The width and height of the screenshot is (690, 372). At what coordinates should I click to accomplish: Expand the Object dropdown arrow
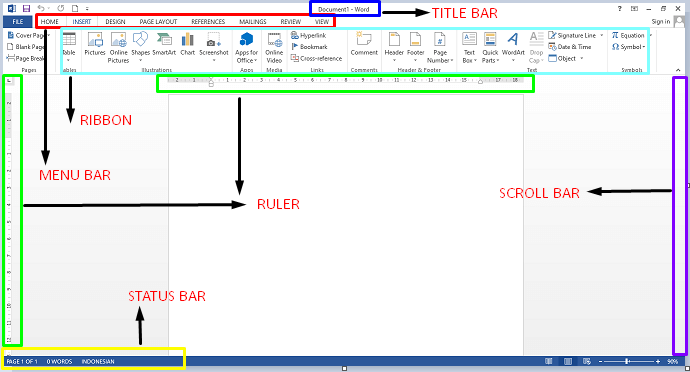(x=581, y=59)
